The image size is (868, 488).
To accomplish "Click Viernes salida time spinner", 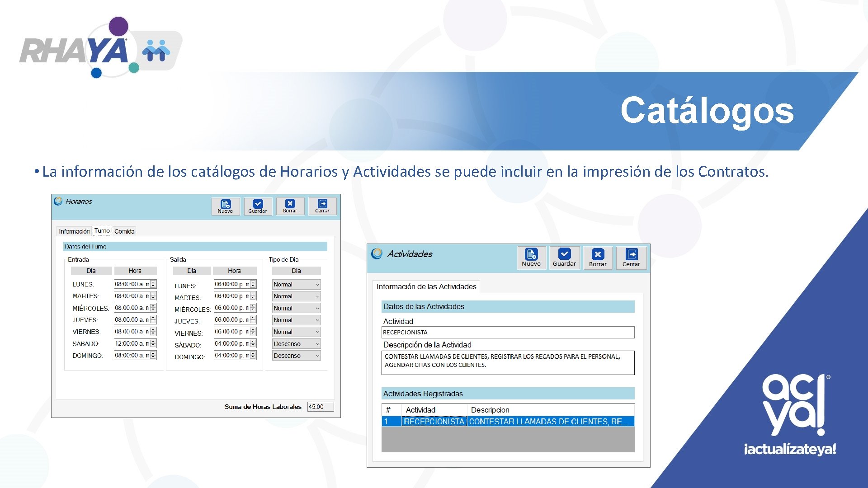I will click(x=253, y=332).
